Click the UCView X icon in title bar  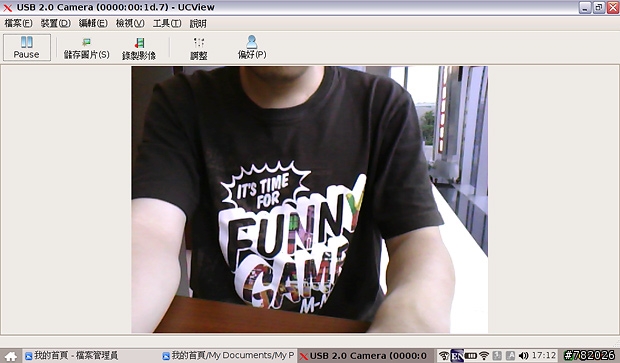pos(8,8)
